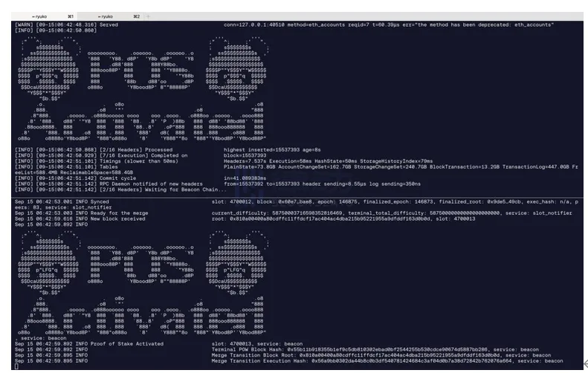
Task: Switch to the second ryuko tab (⌘2)
Action: (x=112, y=16)
